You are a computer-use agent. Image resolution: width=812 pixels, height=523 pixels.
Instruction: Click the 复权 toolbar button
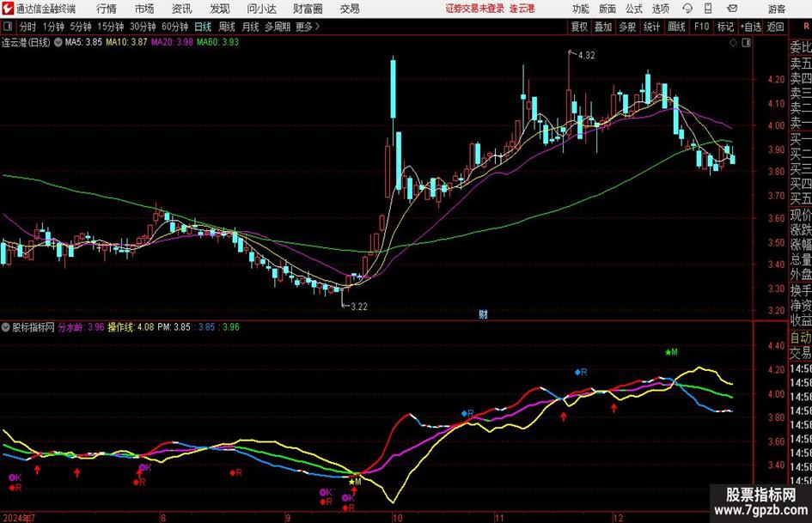point(579,27)
